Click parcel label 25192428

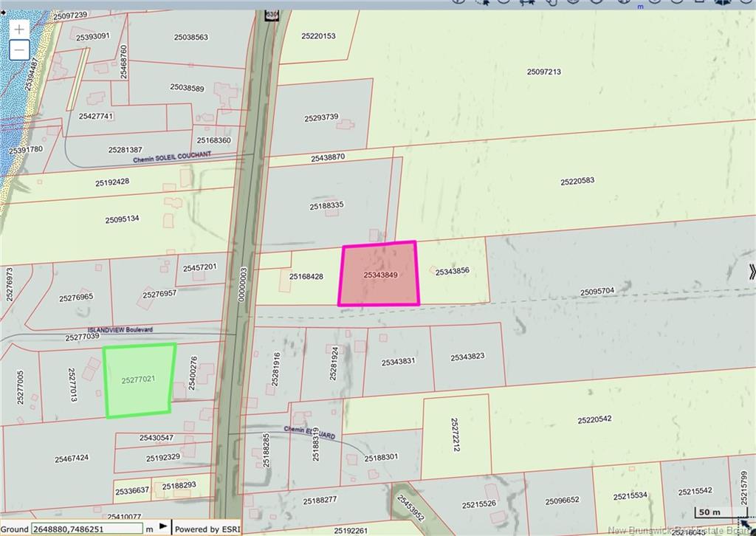point(112,182)
